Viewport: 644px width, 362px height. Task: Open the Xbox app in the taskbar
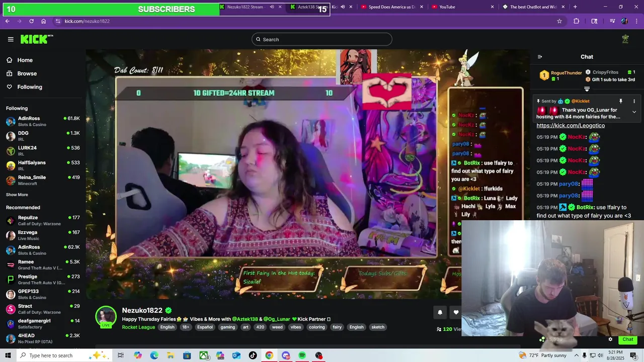[204, 355]
